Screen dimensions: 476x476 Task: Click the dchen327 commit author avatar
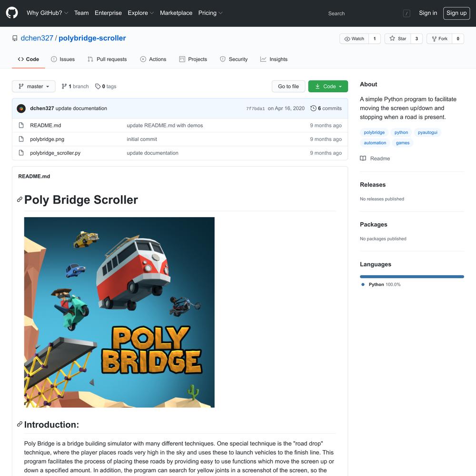click(21, 109)
